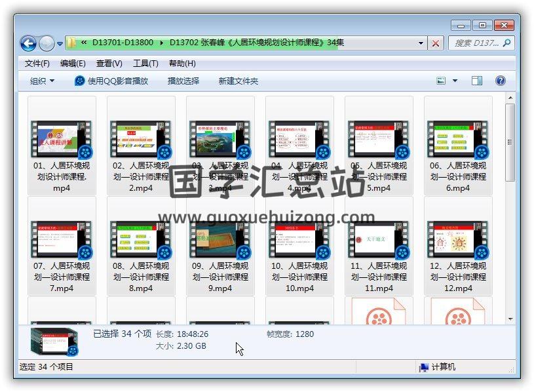This screenshot has width=534, height=392.
Task: Expand the recent locations dropdown arrow
Action: tap(60, 44)
